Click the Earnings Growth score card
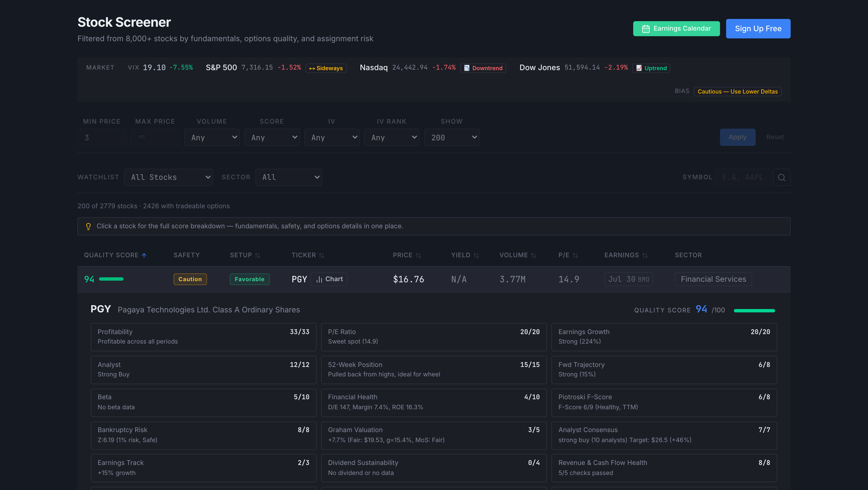The image size is (868, 490). tap(664, 337)
